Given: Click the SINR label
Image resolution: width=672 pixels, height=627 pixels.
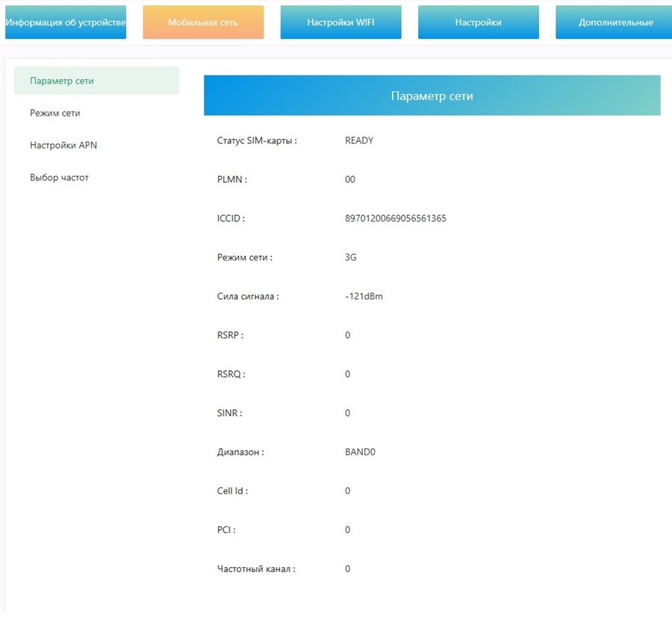Looking at the screenshot, I should 229,413.
